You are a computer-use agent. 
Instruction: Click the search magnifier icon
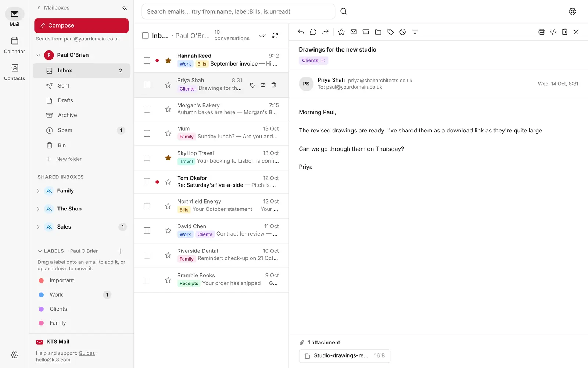(344, 11)
